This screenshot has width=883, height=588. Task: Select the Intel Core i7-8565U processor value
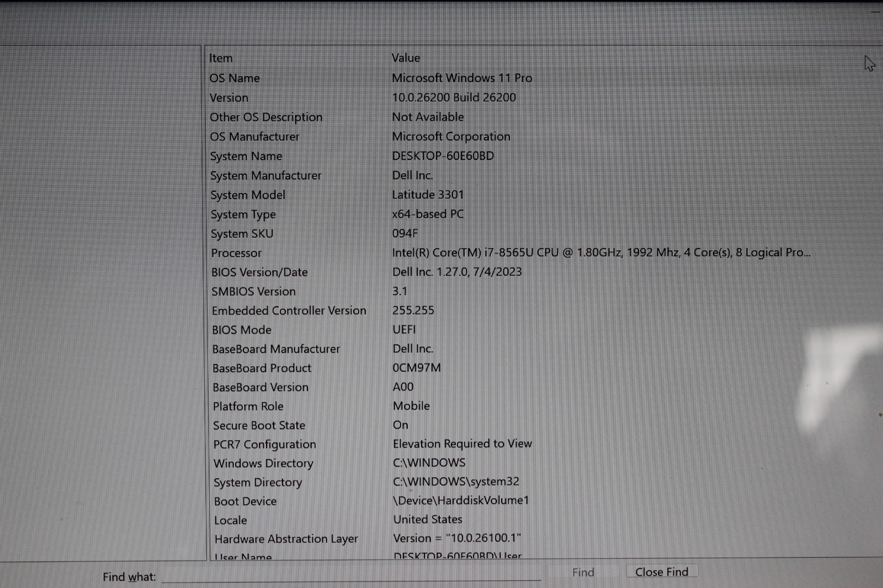tap(602, 253)
